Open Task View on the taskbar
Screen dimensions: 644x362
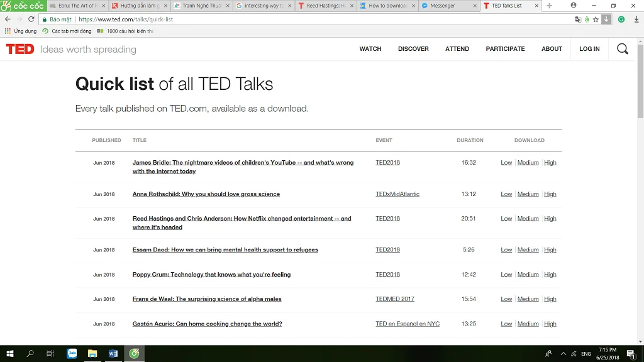pyautogui.click(x=50, y=353)
